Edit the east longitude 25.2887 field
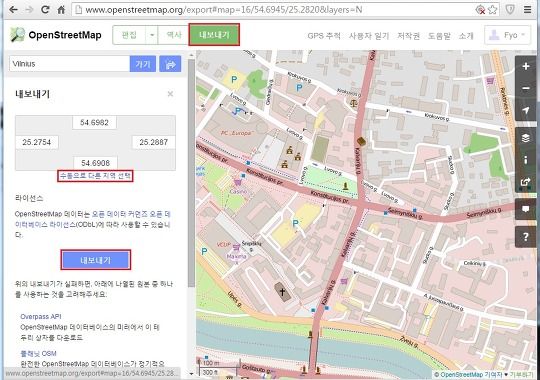Screen dimensions: 540x380 154,142
